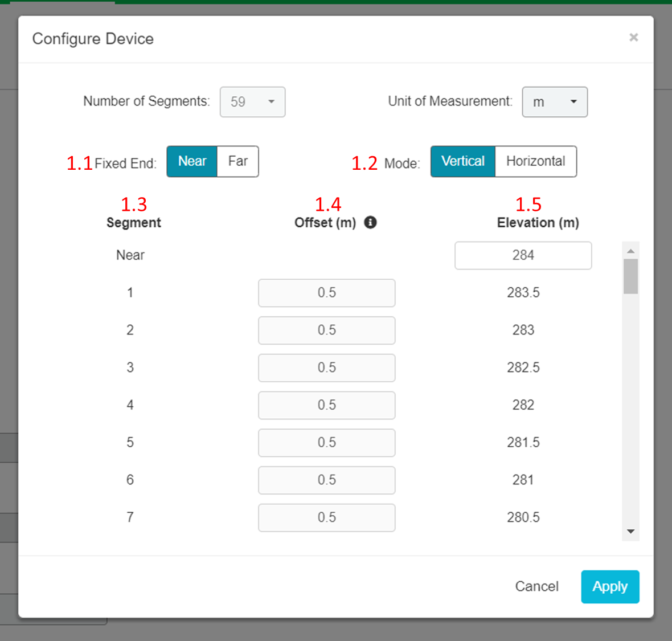Click the Number of Segments dropdown arrow

click(272, 102)
